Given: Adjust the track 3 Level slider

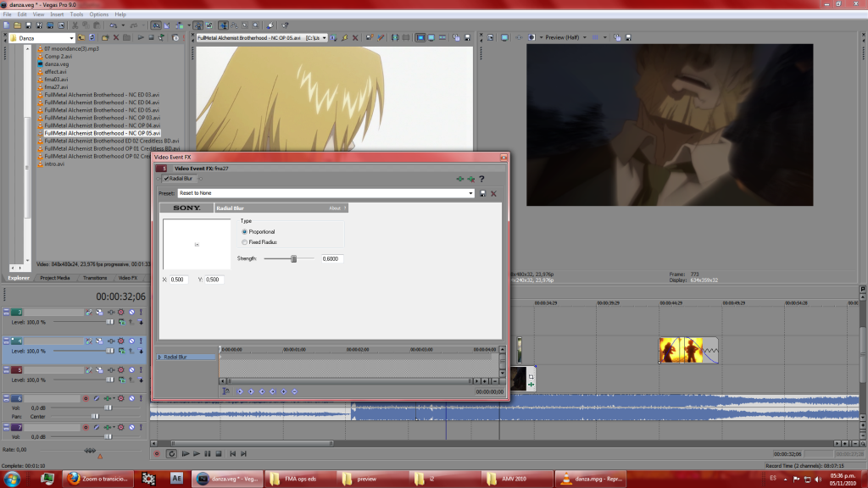Looking at the screenshot, I should [109, 322].
